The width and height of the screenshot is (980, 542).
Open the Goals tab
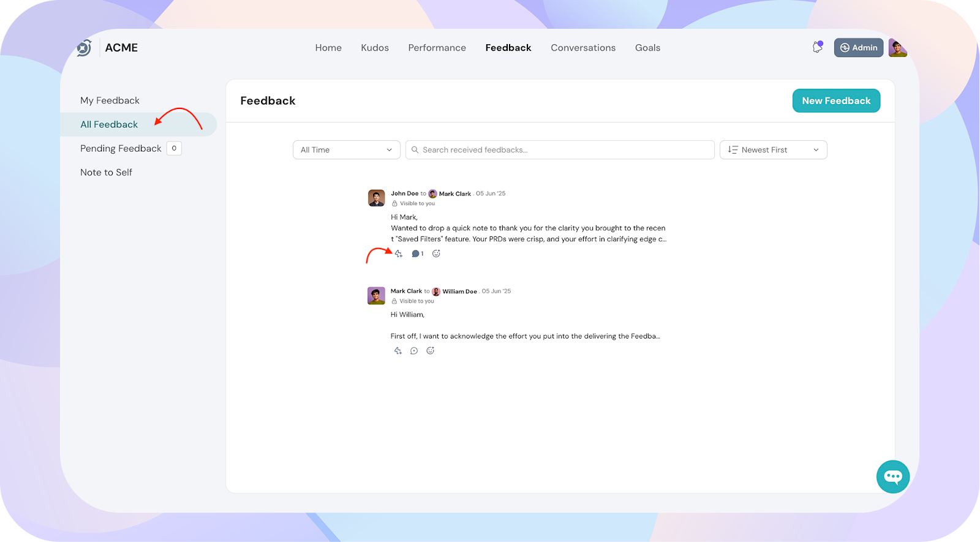[647, 48]
